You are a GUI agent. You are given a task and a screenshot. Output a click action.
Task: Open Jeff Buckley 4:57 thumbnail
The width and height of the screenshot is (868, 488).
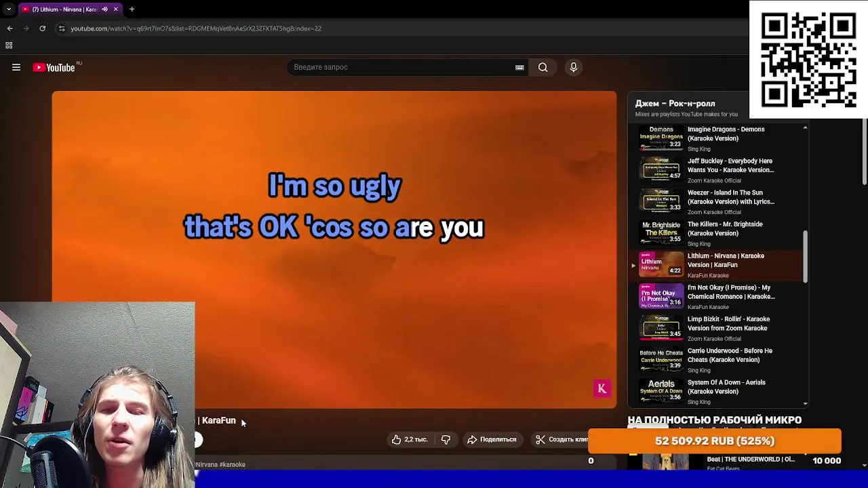click(661, 169)
